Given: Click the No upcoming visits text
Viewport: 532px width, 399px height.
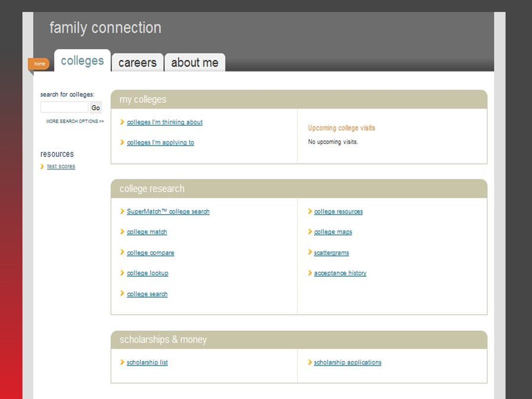Looking at the screenshot, I should [333, 142].
